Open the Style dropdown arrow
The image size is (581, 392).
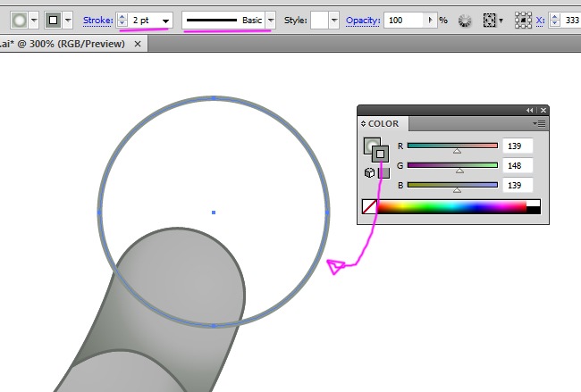334,20
